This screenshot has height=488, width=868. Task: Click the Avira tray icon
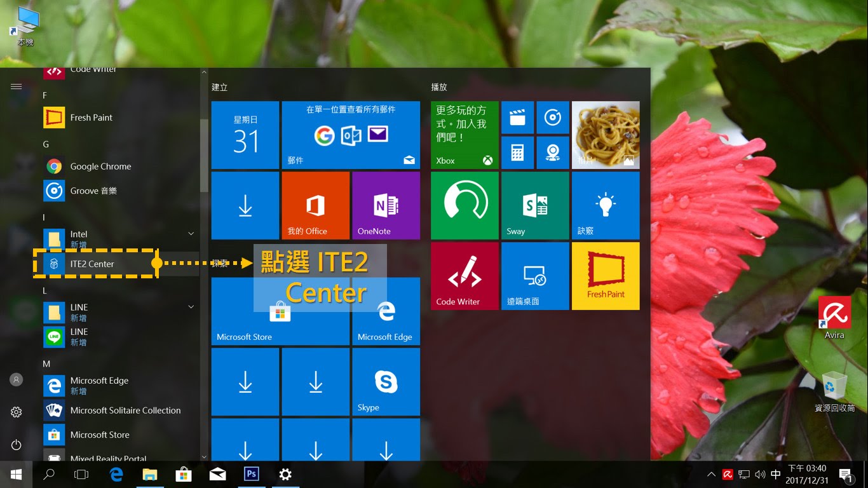coord(728,475)
